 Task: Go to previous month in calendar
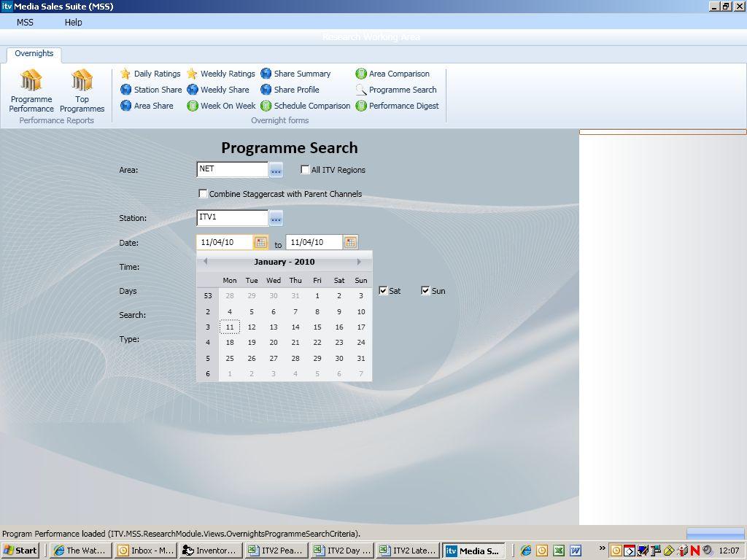(x=205, y=262)
